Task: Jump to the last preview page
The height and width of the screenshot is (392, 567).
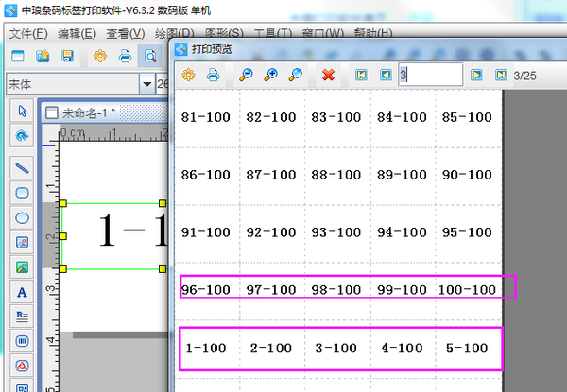Action: (x=501, y=75)
